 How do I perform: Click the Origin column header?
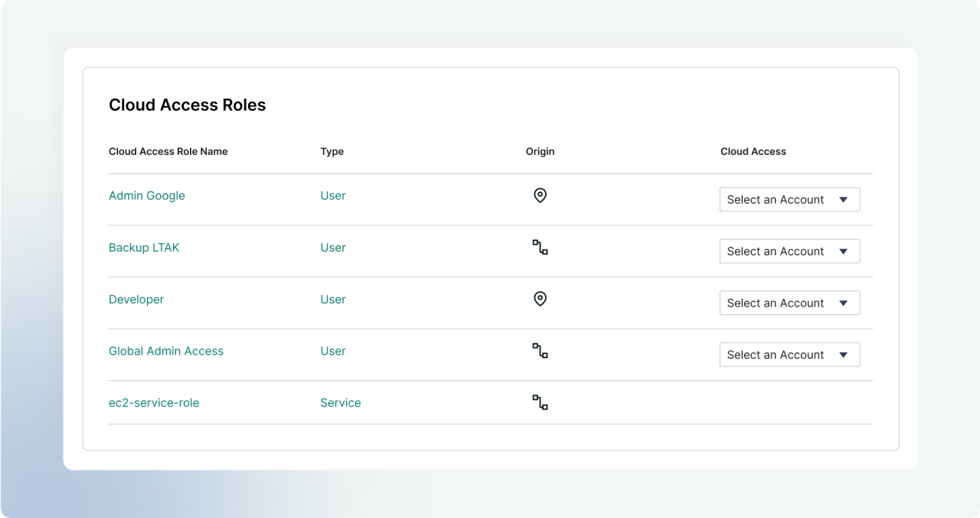click(540, 152)
